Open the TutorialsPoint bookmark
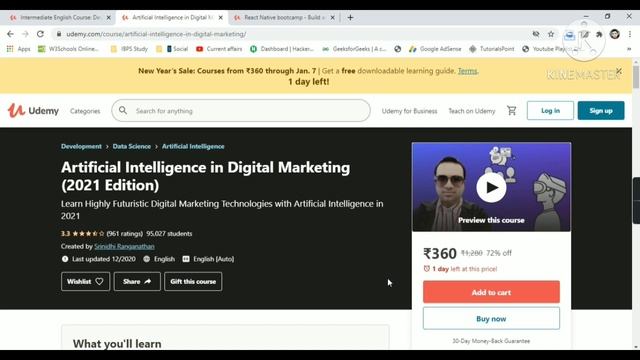The height and width of the screenshot is (360, 640). pos(491,49)
